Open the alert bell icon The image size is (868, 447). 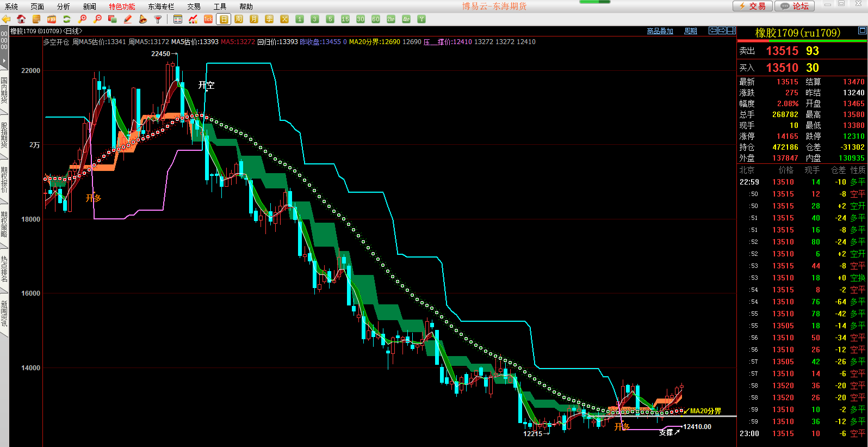coord(143,19)
